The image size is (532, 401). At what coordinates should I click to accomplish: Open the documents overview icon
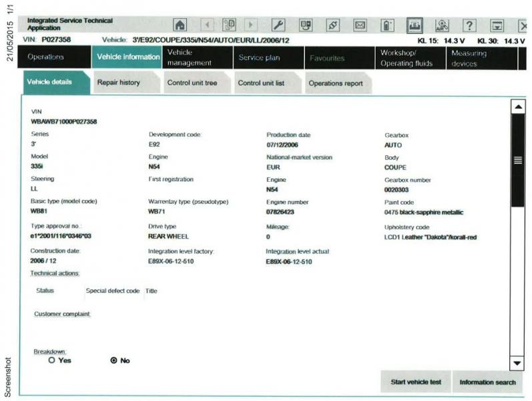pos(229,25)
